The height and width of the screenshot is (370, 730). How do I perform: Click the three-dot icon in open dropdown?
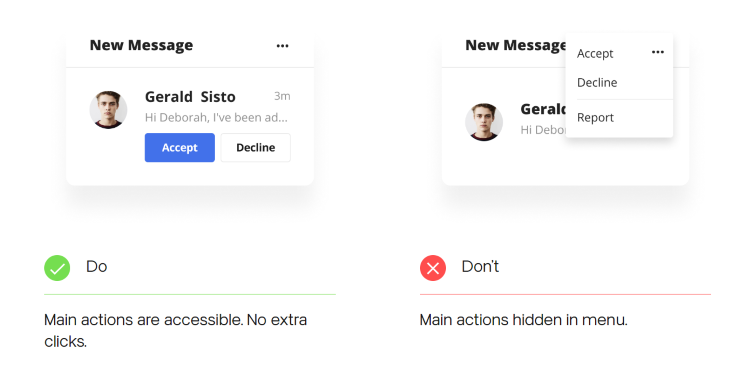pyautogui.click(x=657, y=52)
